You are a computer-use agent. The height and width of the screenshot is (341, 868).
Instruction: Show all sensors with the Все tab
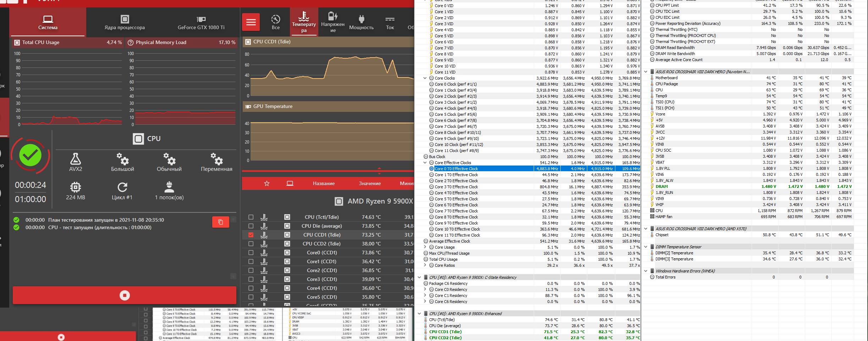(x=276, y=22)
